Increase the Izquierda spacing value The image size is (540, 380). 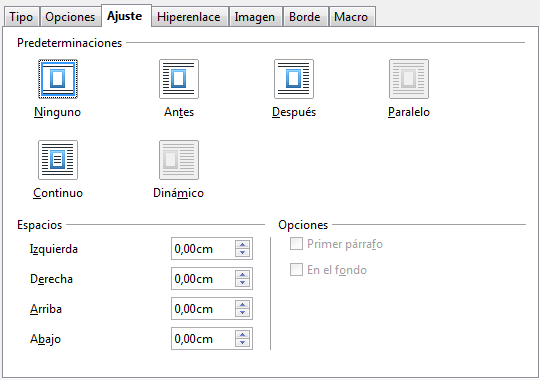242,245
